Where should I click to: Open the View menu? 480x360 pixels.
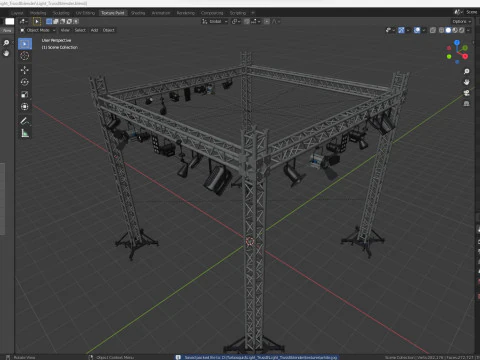(65, 30)
